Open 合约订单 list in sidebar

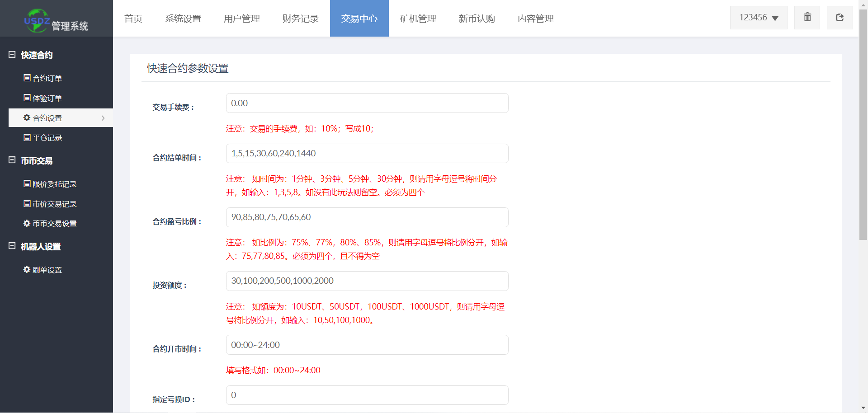coord(47,78)
